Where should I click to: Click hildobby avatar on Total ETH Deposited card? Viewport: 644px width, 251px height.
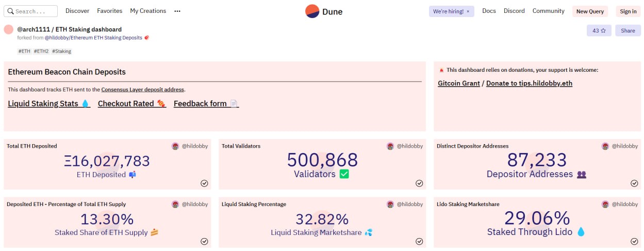pos(175,146)
